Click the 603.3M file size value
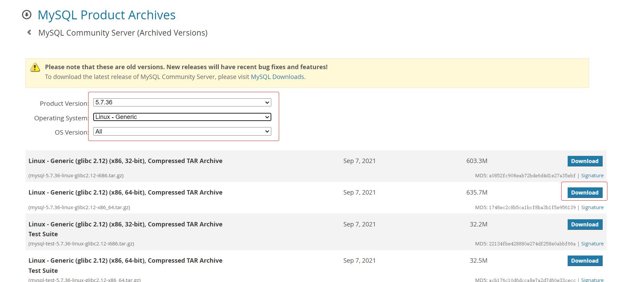This screenshot has height=282, width=644. pyautogui.click(x=477, y=161)
